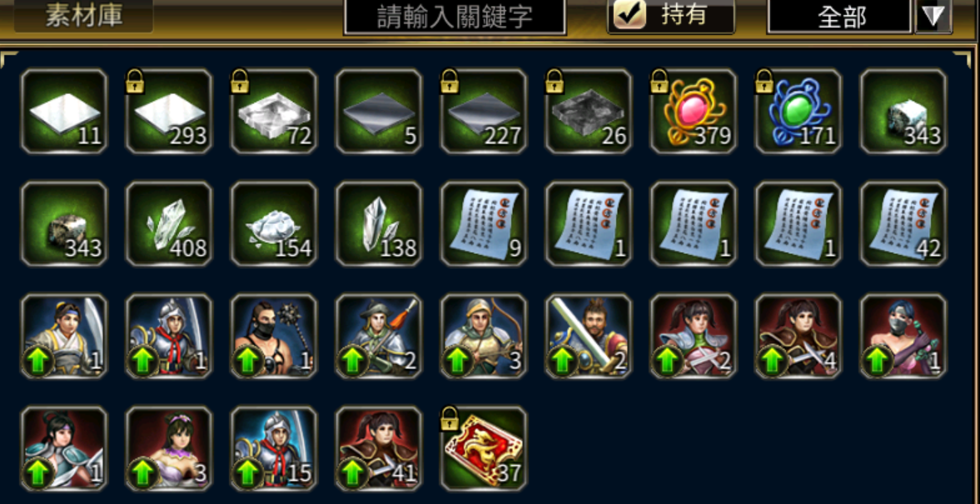Select the archer soldier card with count 3

[x=484, y=337]
